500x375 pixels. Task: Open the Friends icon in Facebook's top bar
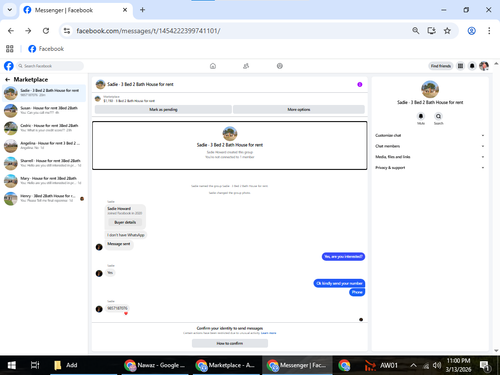(x=246, y=66)
